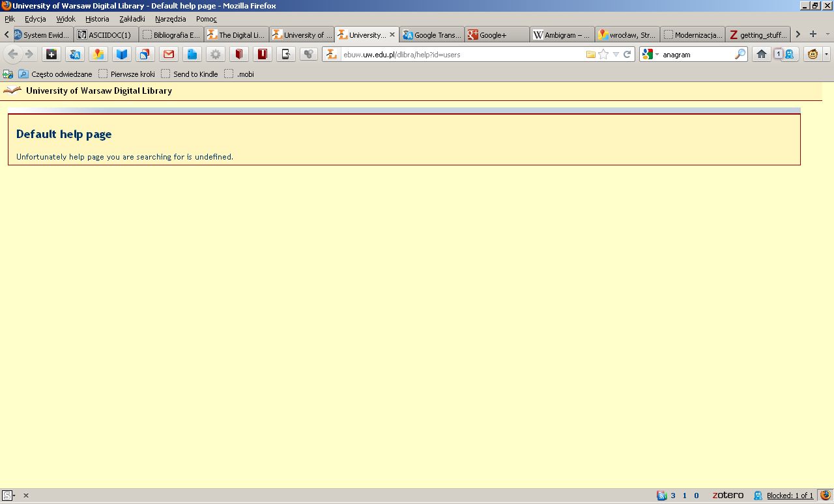Click the Greasemonkey monkey icon
The image size is (834, 504).
(x=812, y=54)
